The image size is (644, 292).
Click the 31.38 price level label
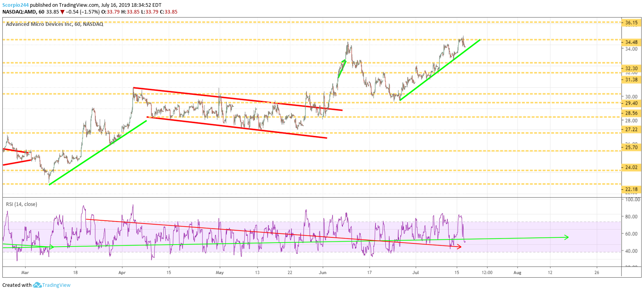pos(631,80)
